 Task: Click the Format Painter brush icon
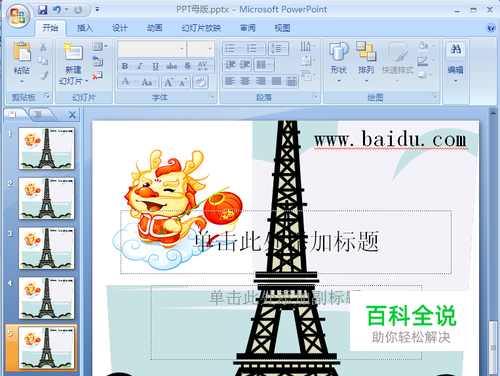[x=43, y=76]
